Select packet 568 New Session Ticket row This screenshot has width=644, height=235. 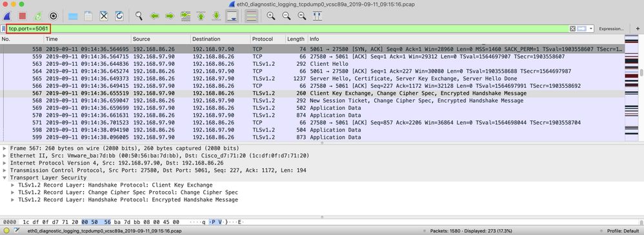coord(312,101)
